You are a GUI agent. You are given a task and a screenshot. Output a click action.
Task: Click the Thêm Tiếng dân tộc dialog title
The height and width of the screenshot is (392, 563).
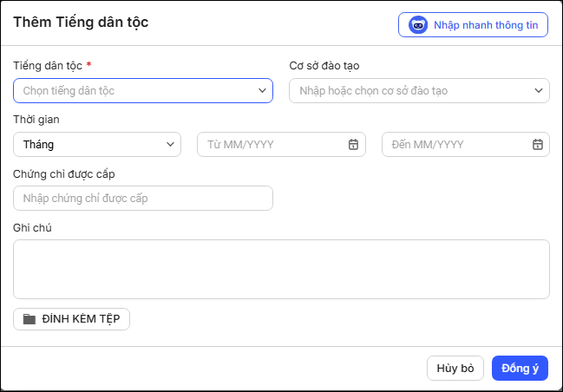81,23
